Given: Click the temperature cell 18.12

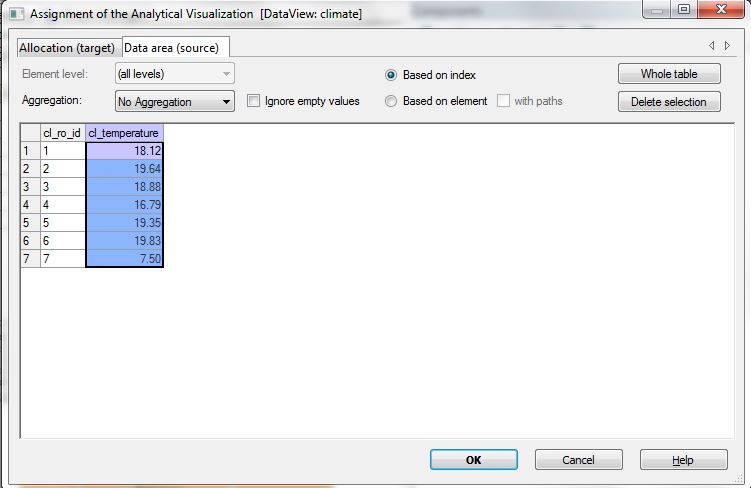Looking at the screenshot, I should 125,151.
